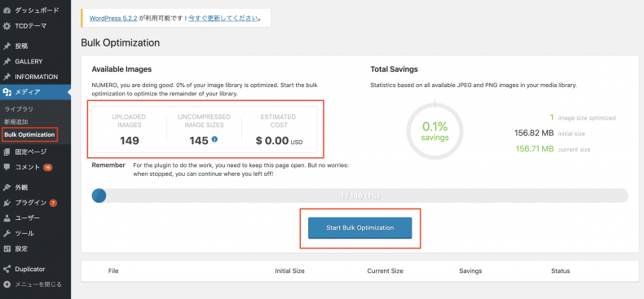The image size is (644, 299).
Task: Click the 156.71 MB current size value
Action: pos(535,149)
